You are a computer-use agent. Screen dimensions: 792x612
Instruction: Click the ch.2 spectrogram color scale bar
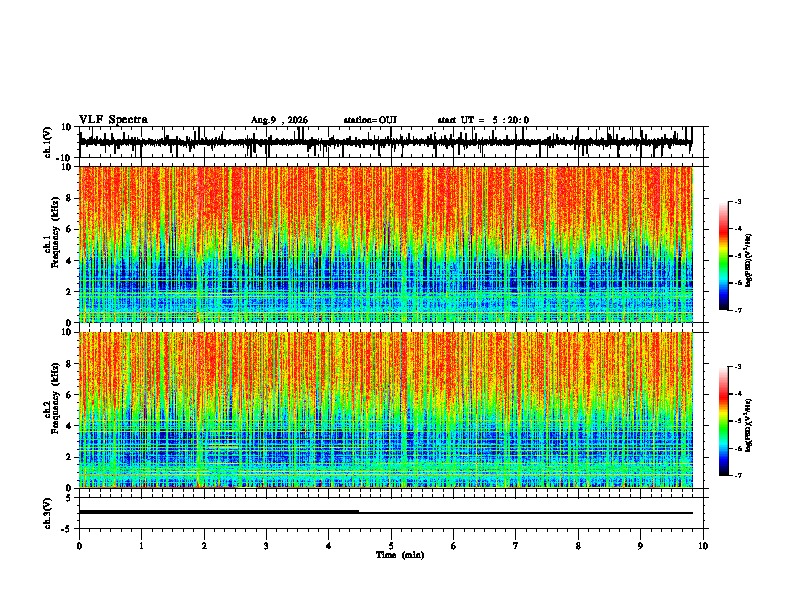[724, 421]
